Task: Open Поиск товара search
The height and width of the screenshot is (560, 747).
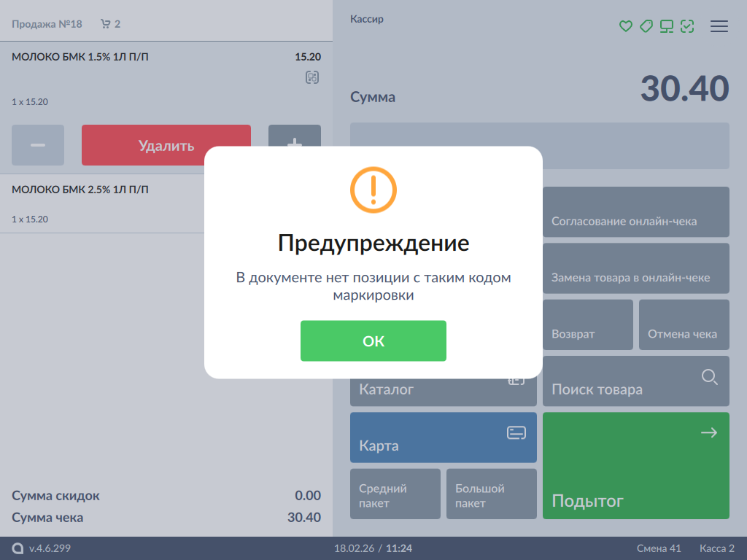Action: (635, 381)
